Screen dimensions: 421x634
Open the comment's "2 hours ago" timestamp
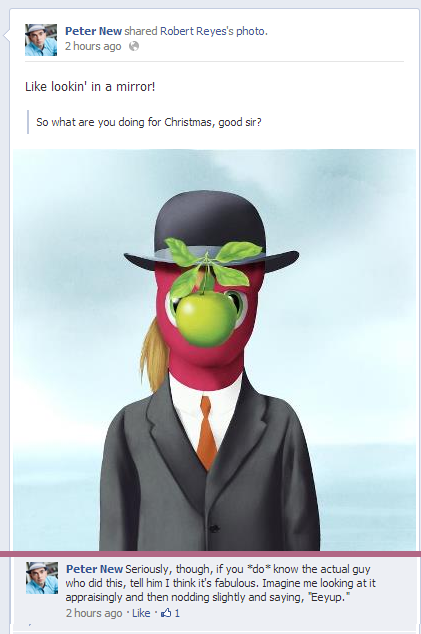(x=94, y=613)
